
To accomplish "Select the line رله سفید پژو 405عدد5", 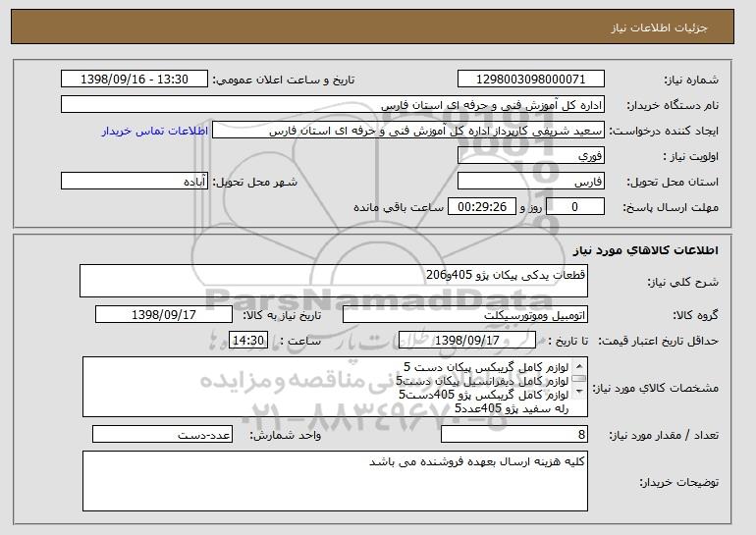I will click(513, 408).
